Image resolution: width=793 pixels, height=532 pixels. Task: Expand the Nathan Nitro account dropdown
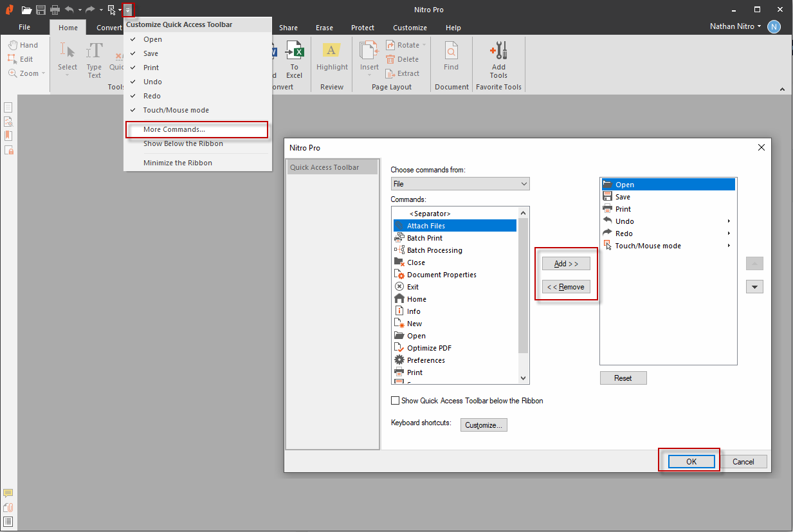click(736, 26)
